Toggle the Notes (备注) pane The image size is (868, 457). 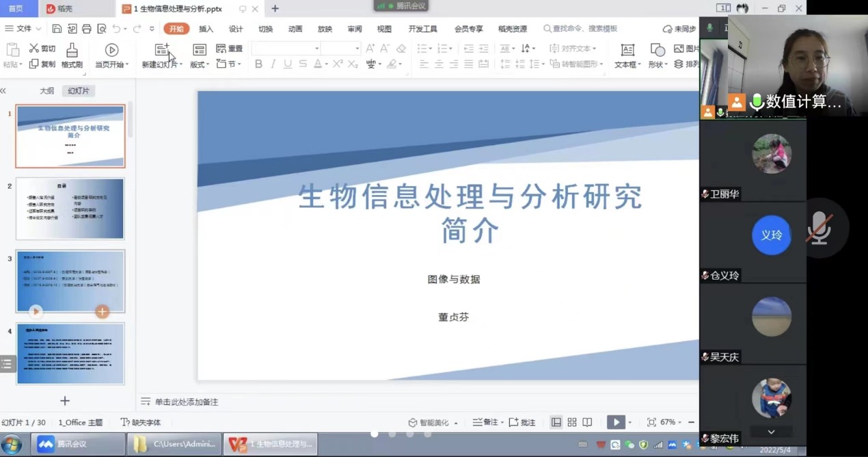tap(486, 422)
